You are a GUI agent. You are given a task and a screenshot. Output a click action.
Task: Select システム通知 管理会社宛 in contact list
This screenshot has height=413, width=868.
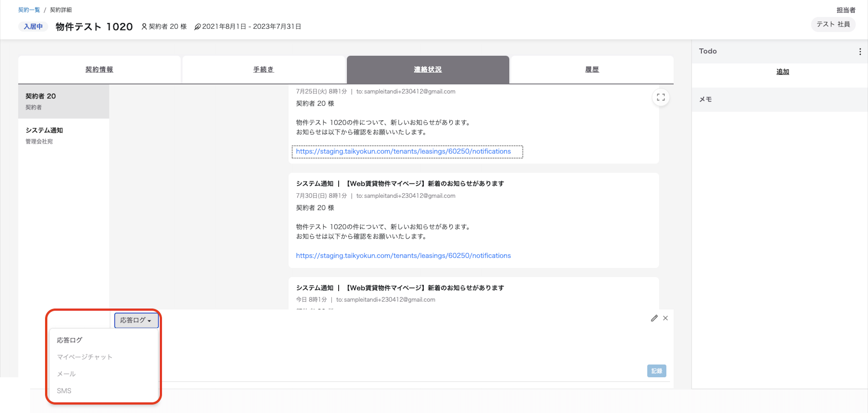[64, 135]
